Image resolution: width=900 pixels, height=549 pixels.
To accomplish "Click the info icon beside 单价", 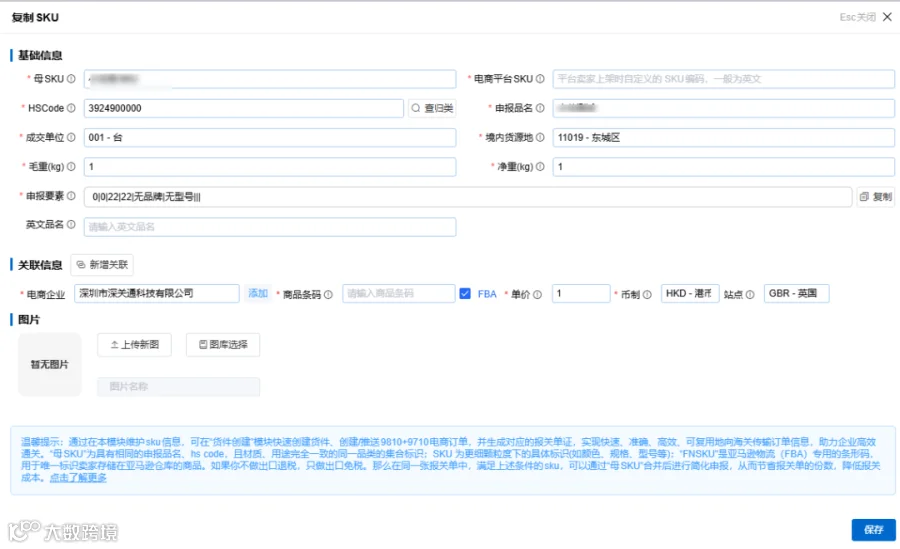I will pyautogui.click(x=537, y=295).
